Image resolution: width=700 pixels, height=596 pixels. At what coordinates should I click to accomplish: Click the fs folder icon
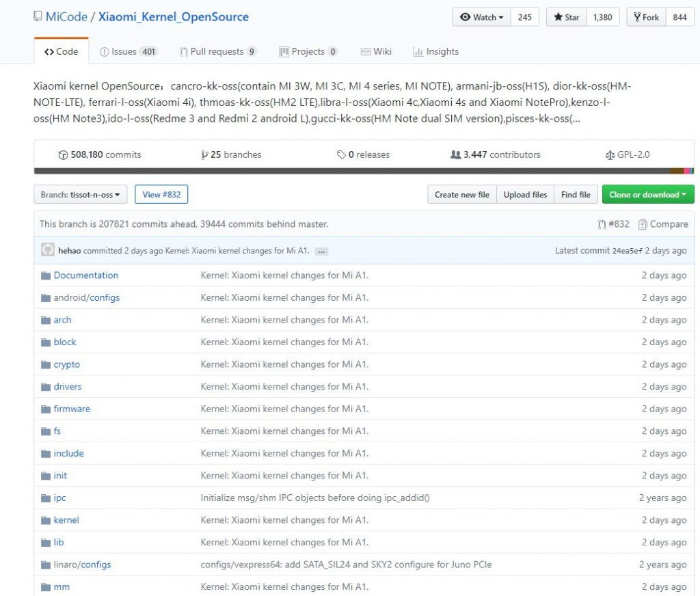pyautogui.click(x=46, y=431)
